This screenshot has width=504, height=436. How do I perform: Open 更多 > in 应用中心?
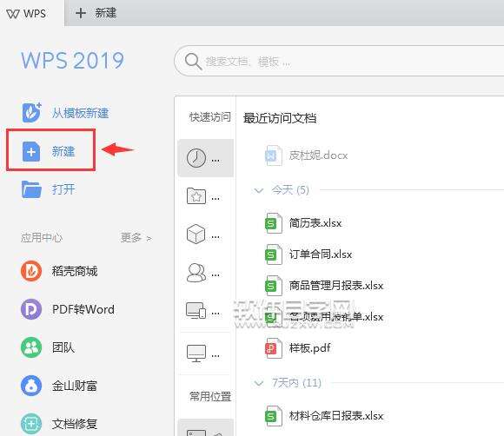[136, 238]
